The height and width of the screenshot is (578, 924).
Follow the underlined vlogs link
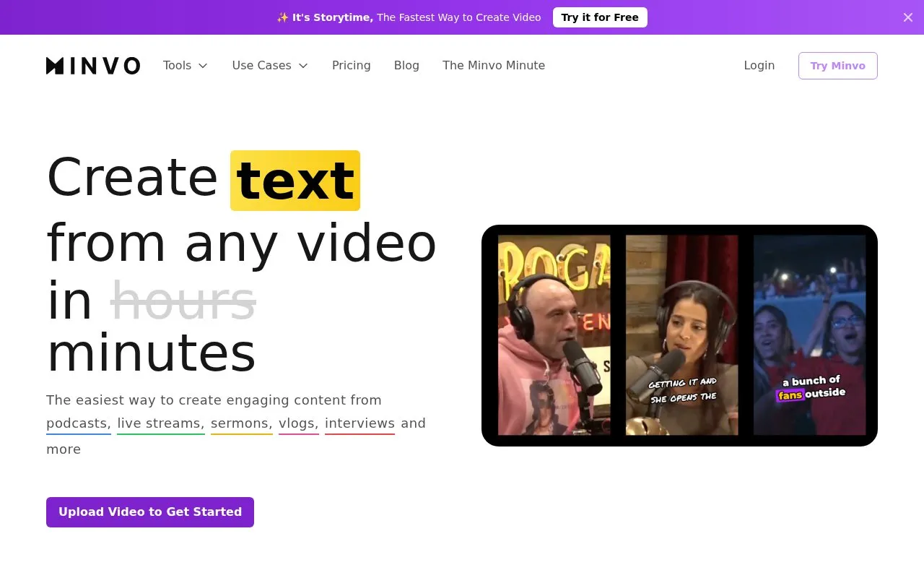point(299,423)
